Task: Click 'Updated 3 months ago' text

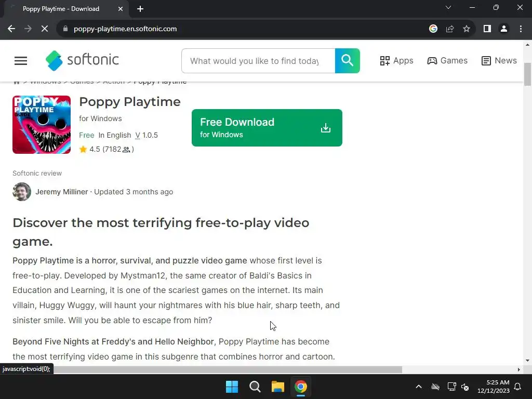Action: click(x=134, y=192)
